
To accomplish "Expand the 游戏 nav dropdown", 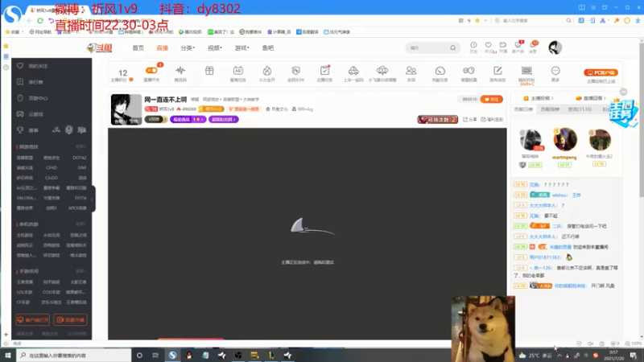I will point(242,48).
